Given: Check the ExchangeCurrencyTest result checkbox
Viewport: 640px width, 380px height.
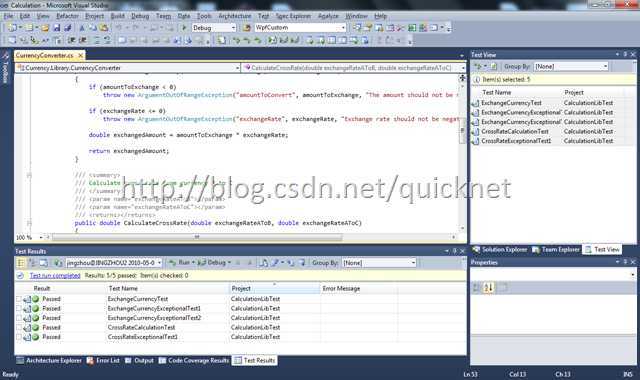Looking at the screenshot, I should coord(19,299).
